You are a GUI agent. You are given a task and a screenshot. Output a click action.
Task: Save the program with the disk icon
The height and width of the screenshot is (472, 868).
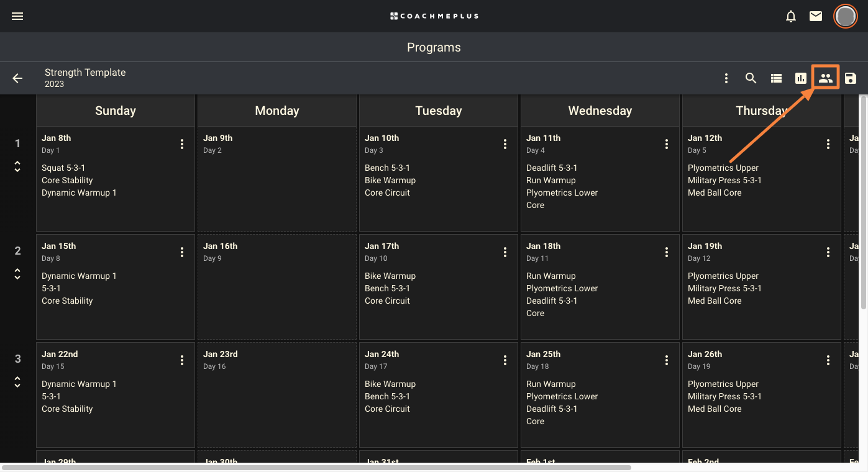[x=851, y=78]
